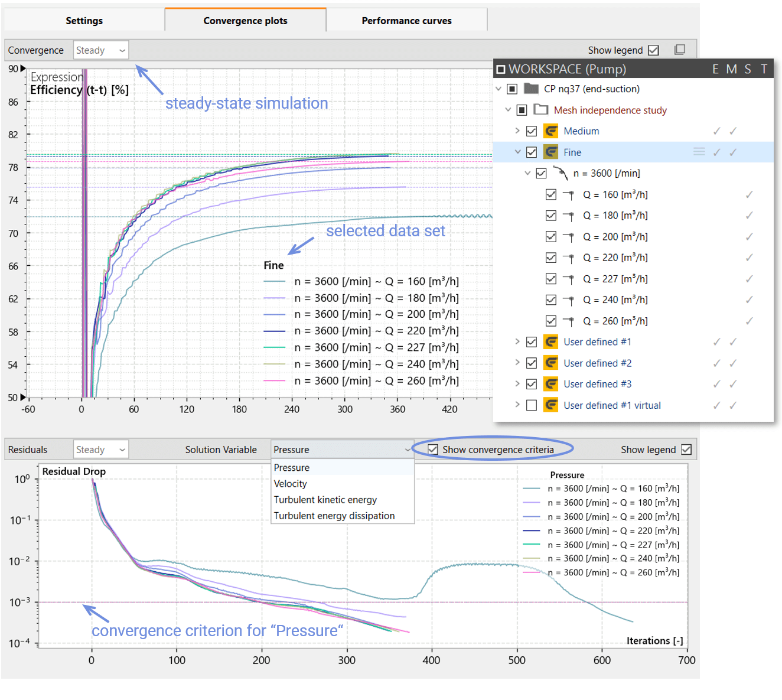Open the Solution Variable Pressure dropdown
The height and width of the screenshot is (700, 782).
click(342, 450)
